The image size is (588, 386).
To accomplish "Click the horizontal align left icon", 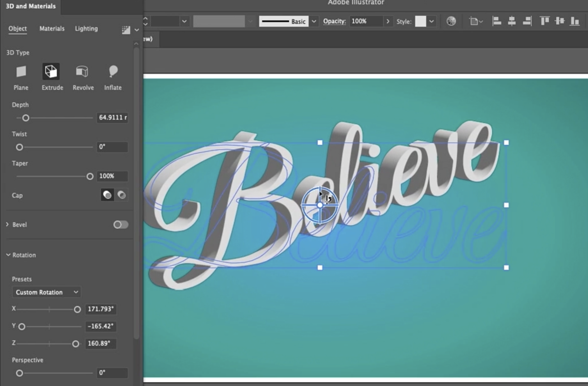I will click(497, 21).
